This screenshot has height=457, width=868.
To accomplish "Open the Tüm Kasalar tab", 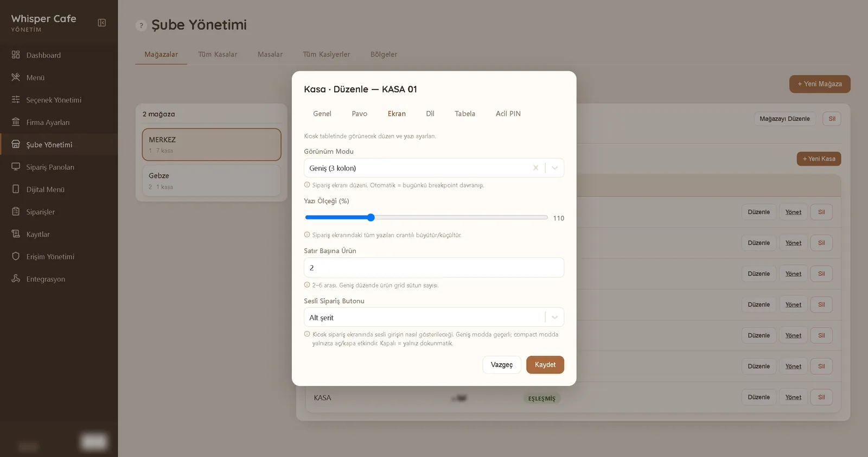I will 218,54.
